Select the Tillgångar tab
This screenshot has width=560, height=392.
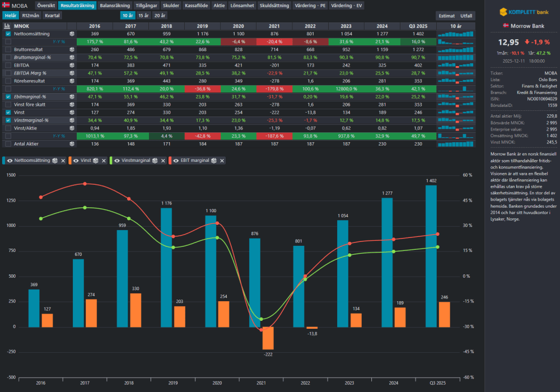(146, 6)
